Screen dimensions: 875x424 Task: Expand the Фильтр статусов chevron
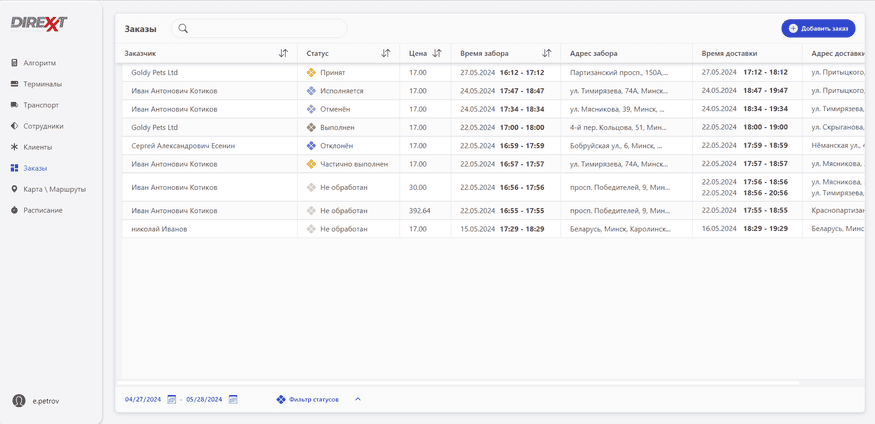pyautogui.click(x=358, y=399)
